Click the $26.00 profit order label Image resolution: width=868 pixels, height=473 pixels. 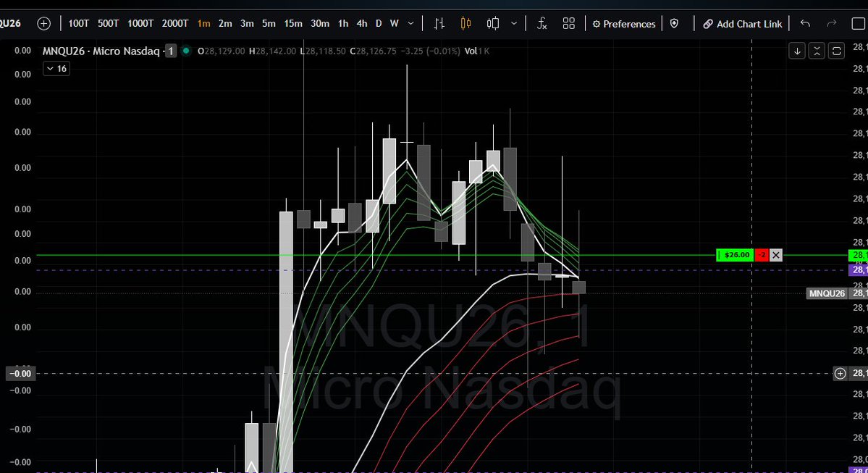735,255
